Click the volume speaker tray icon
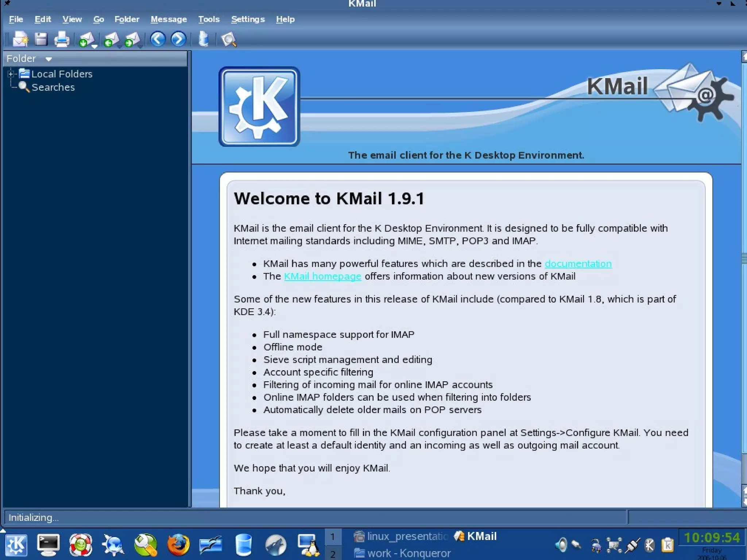The image size is (747, 560). click(x=561, y=545)
